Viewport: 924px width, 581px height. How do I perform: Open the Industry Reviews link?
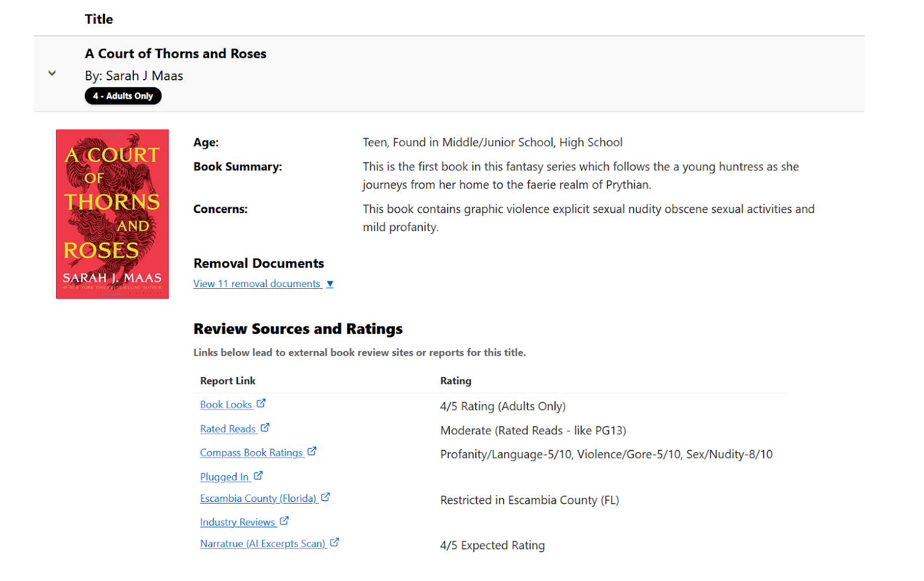point(237,522)
